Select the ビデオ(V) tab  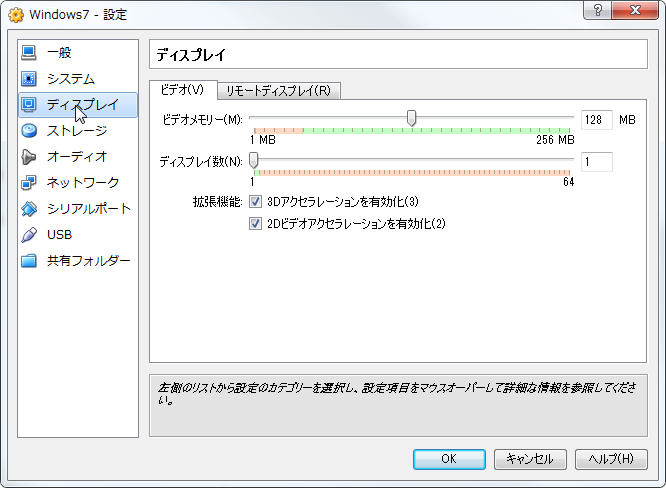182,90
